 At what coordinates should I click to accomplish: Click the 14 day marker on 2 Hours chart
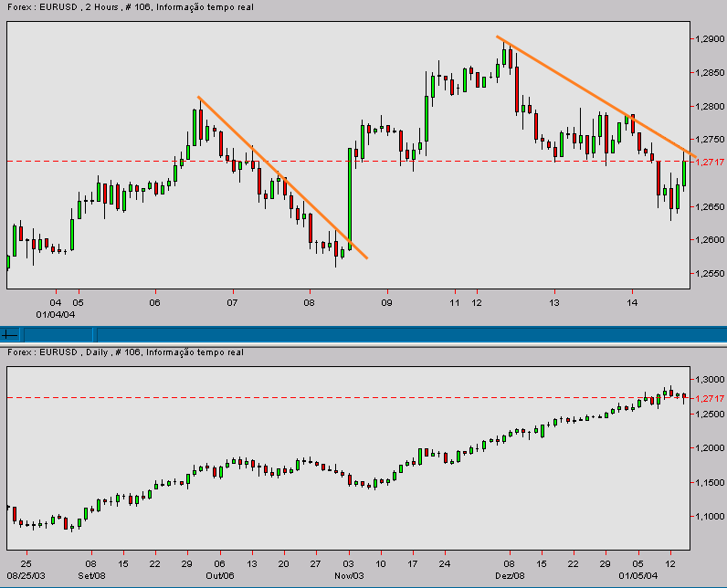coord(632,303)
